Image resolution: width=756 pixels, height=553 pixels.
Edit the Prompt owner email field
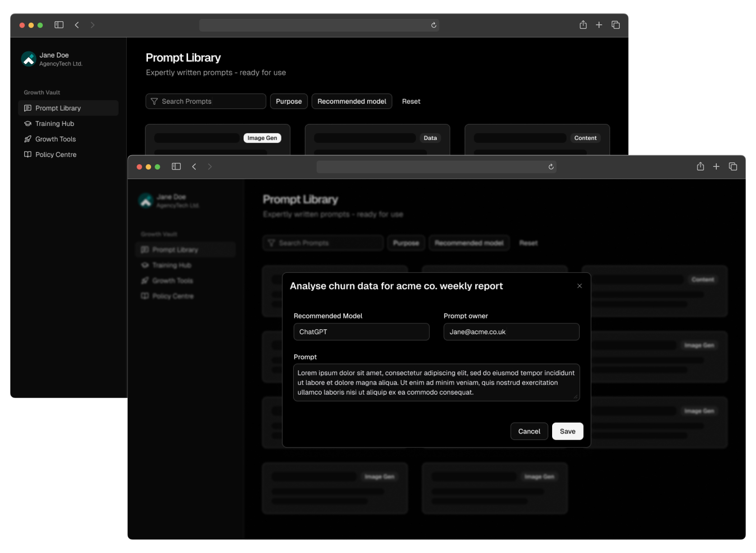(511, 332)
